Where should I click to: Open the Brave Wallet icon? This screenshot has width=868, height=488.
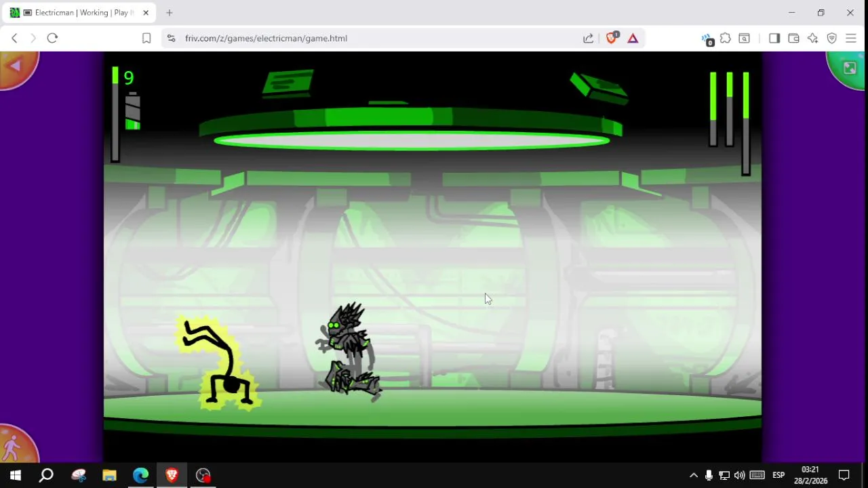793,39
